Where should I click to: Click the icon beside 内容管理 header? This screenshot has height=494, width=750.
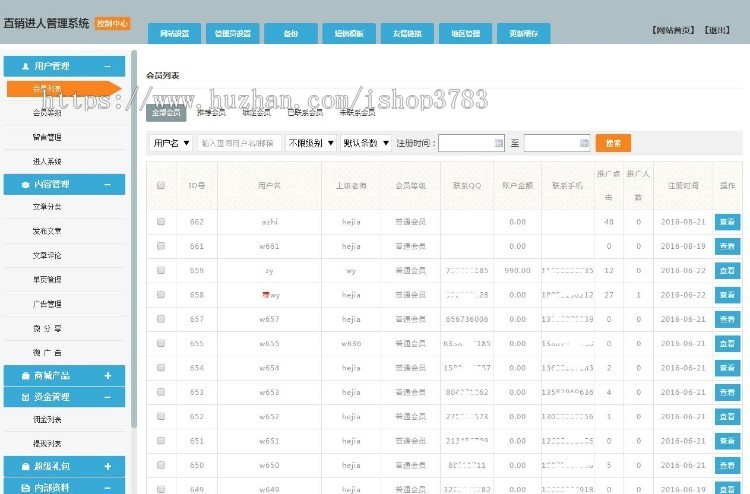[x=25, y=185]
